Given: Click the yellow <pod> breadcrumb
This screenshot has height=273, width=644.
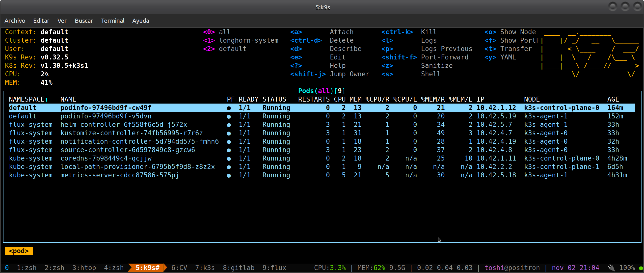Looking at the screenshot, I should click(19, 251).
